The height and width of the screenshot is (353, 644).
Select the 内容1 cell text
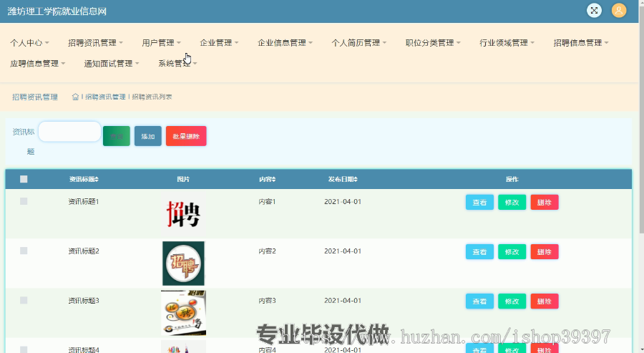[x=267, y=201]
